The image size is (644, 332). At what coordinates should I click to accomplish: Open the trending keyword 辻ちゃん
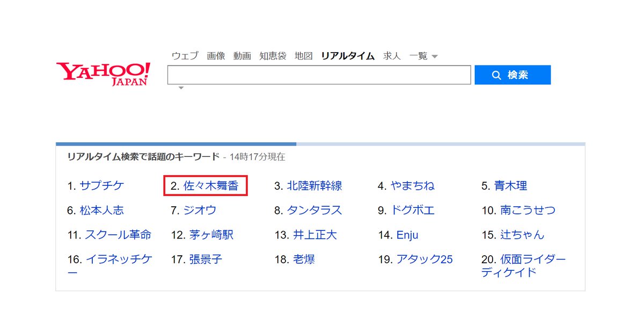522,235
